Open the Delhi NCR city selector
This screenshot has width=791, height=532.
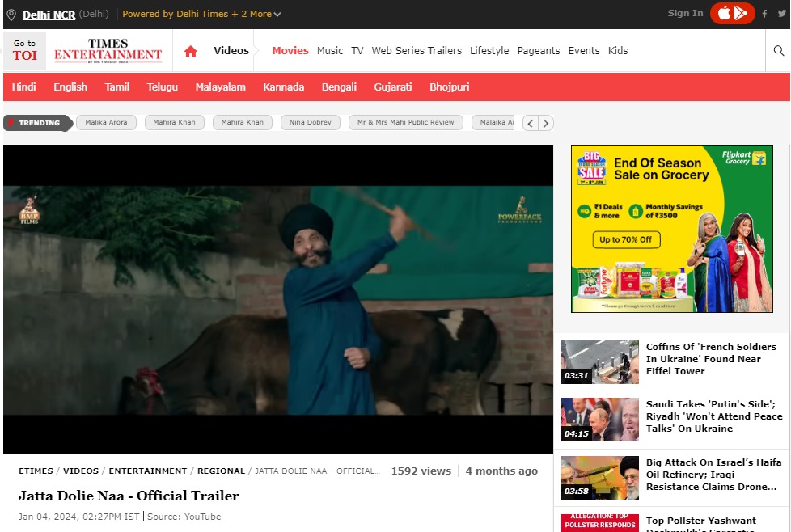point(49,15)
